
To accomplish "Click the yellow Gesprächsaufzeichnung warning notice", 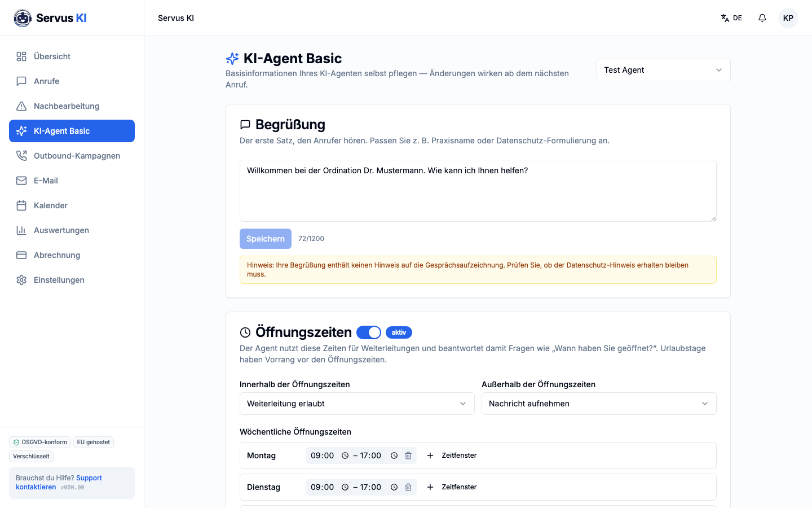I will point(478,270).
